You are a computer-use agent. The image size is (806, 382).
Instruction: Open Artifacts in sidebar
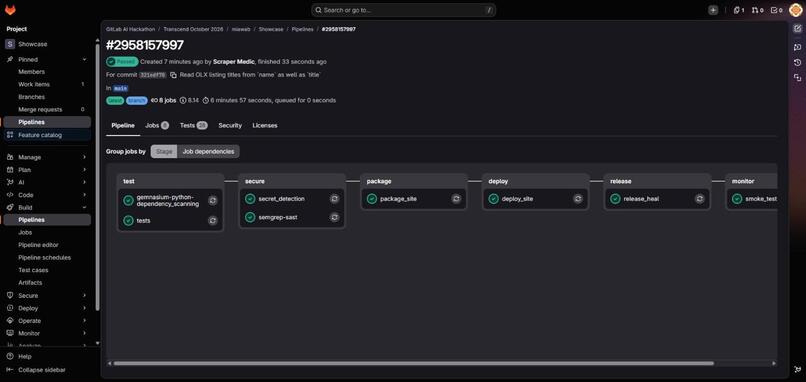coord(47,283)
